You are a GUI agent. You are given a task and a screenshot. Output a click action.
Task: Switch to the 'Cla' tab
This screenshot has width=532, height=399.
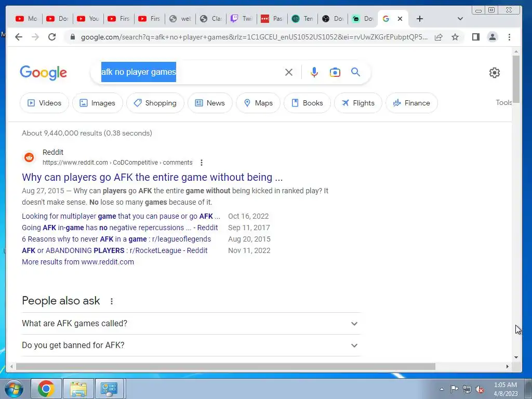(211, 19)
